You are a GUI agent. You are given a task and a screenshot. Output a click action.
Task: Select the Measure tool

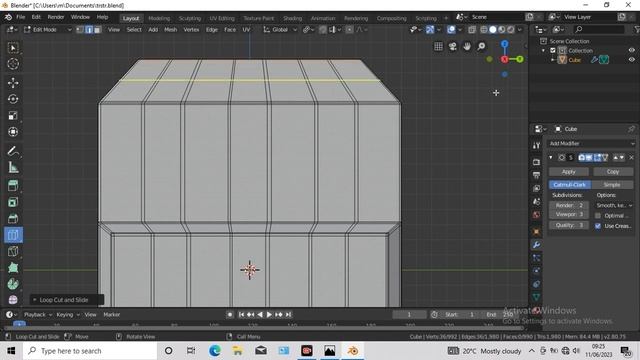coord(13,167)
